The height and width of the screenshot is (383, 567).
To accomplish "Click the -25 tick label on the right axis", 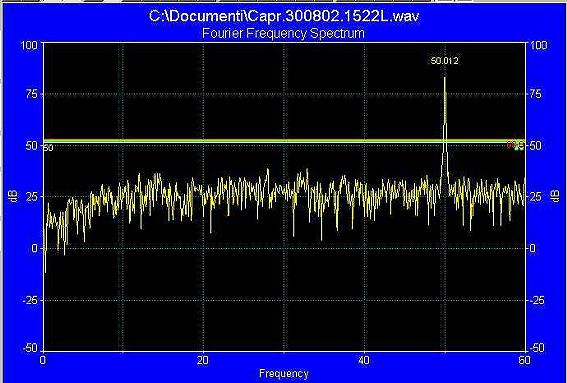I will pyautogui.click(x=536, y=300).
